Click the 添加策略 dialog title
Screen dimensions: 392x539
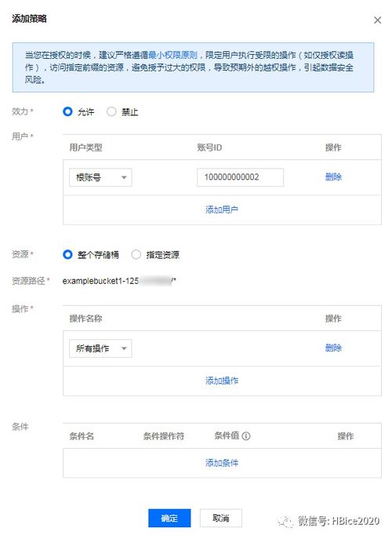pyautogui.click(x=29, y=19)
